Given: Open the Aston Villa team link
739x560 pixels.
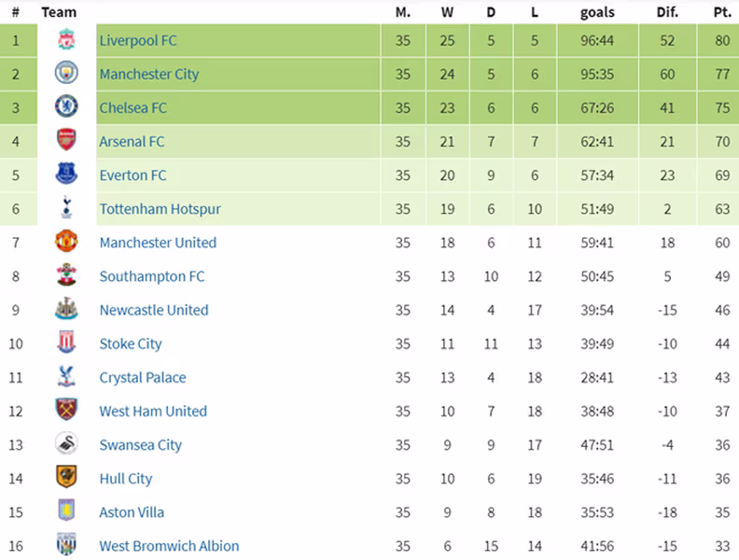Looking at the screenshot, I should click(x=132, y=512).
